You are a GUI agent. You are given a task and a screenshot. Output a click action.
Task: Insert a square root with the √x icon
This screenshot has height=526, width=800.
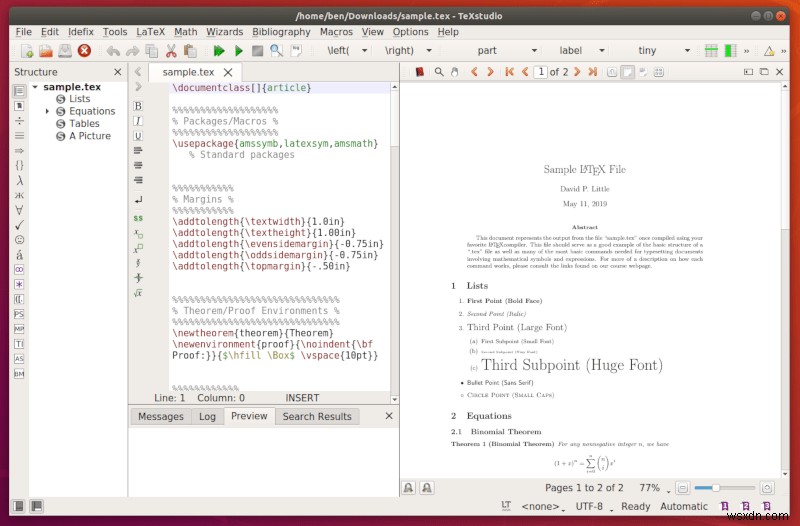(x=138, y=293)
